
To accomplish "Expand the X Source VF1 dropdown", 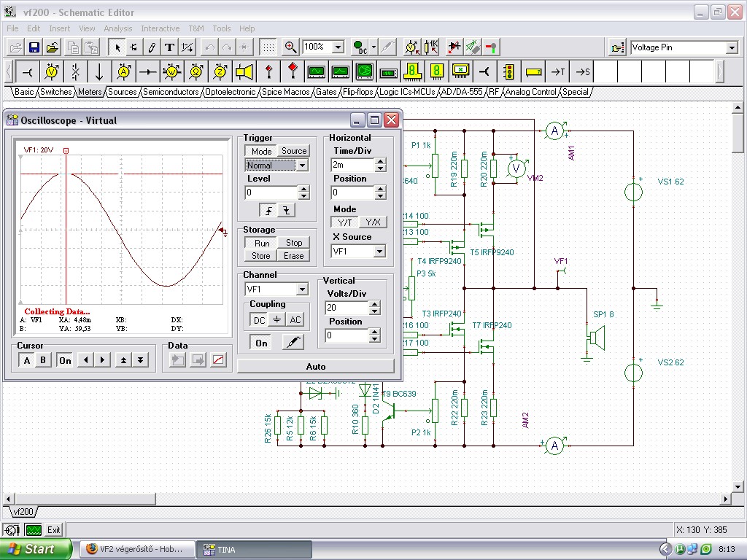I will click(x=379, y=252).
